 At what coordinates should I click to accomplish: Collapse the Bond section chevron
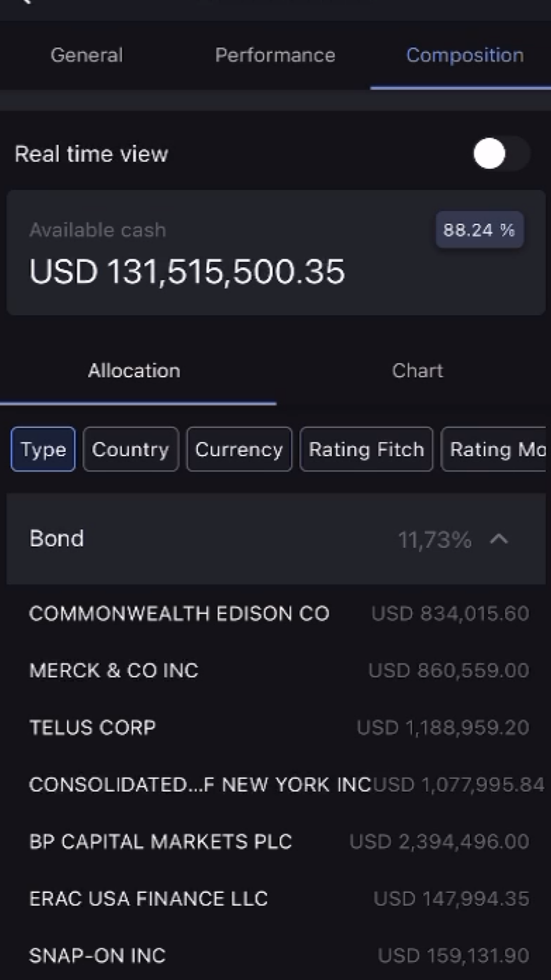(x=499, y=539)
